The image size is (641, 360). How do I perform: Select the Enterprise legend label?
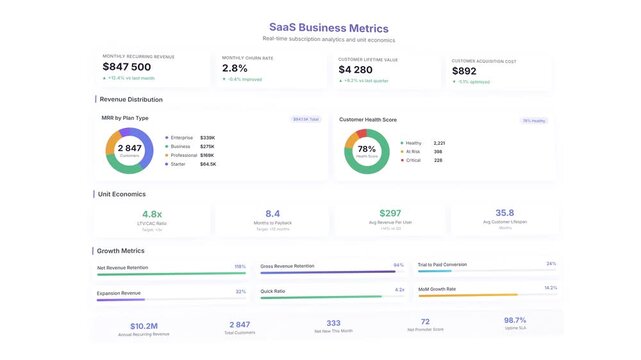click(182, 138)
